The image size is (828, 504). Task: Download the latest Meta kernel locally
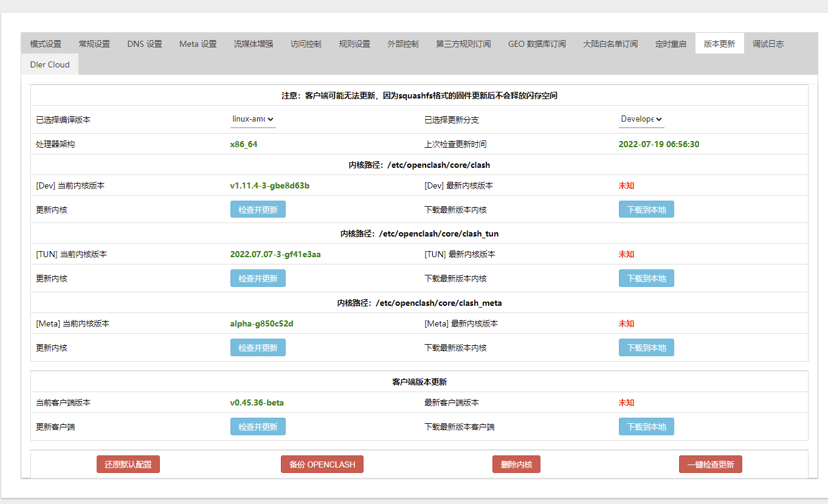click(646, 347)
